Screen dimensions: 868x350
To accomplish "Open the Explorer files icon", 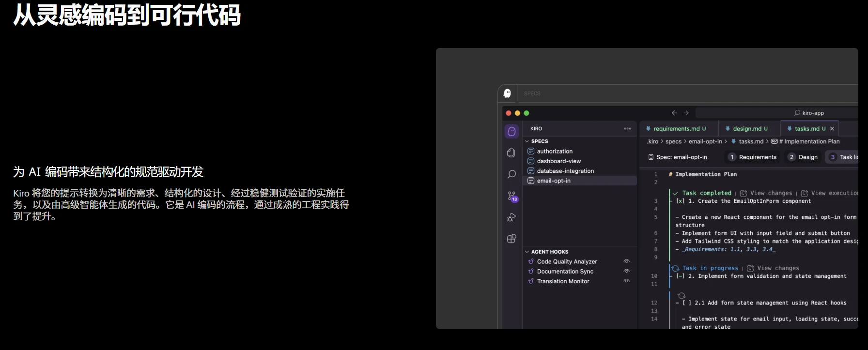I will pos(511,152).
